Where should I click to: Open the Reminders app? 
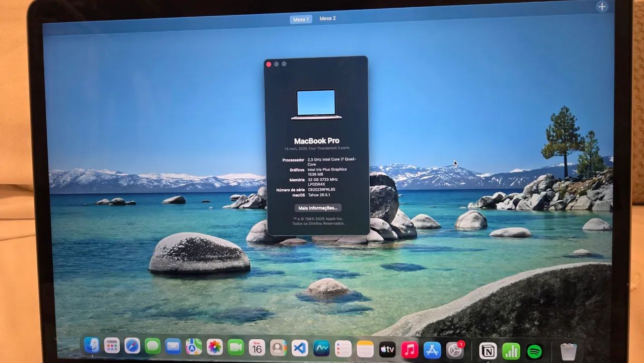click(x=343, y=348)
